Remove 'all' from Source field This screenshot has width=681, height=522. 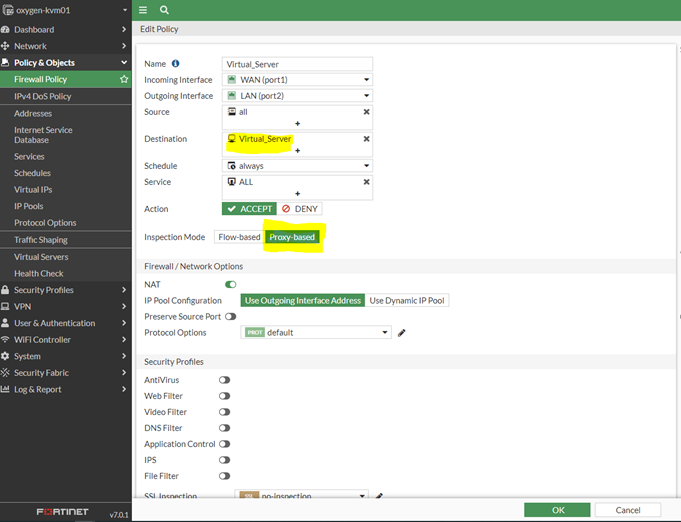tap(367, 112)
